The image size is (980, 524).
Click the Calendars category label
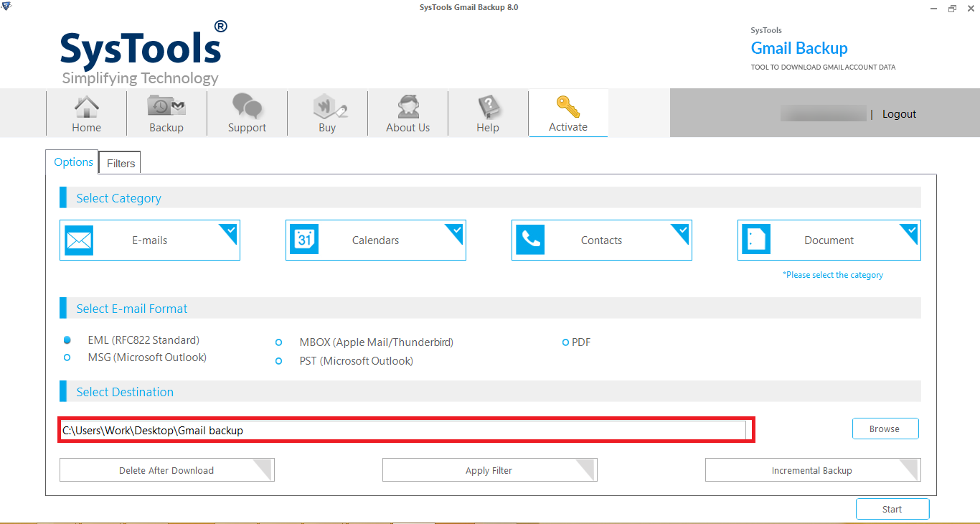[376, 240]
